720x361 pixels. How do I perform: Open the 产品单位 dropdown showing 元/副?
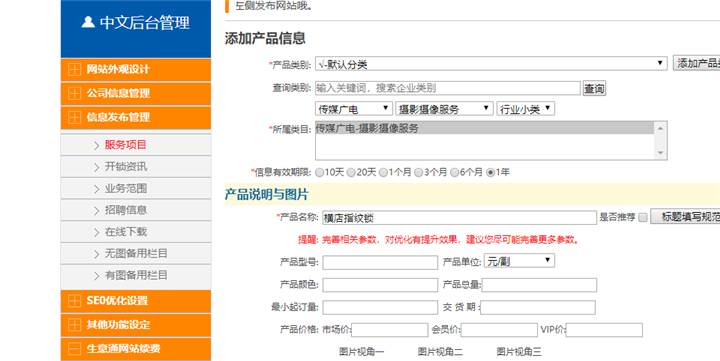click(519, 261)
